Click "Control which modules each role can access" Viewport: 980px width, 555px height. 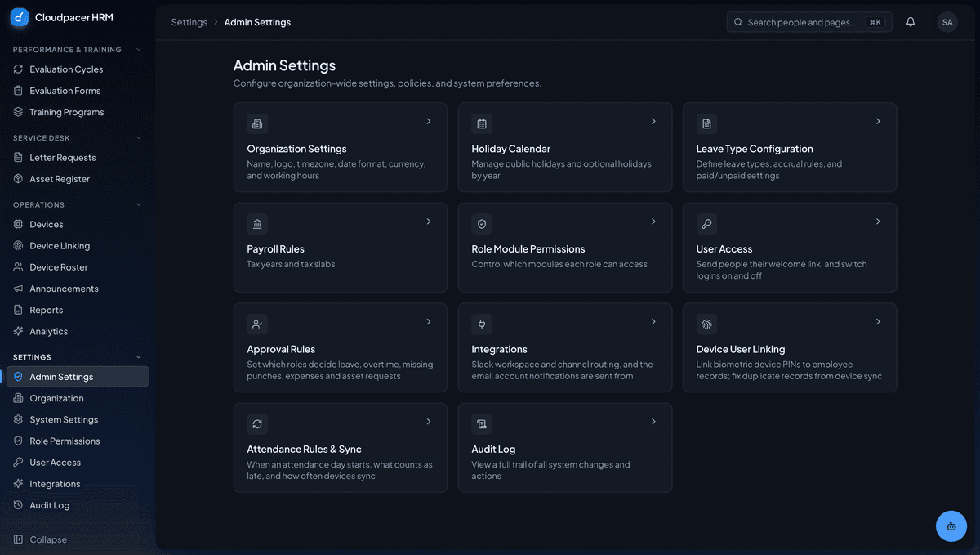coord(559,264)
